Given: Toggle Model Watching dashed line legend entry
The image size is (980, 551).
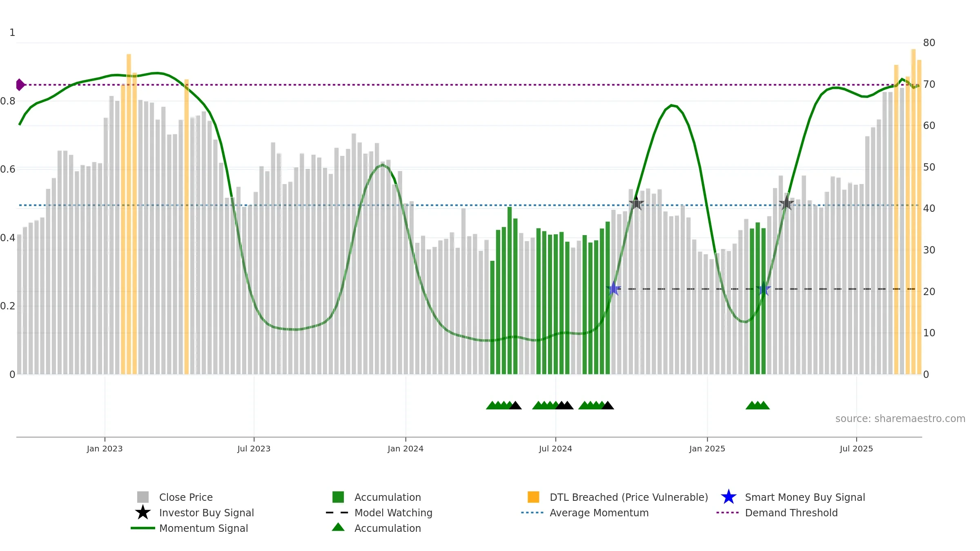Looking at the screenshot, I should pos(393,513).
